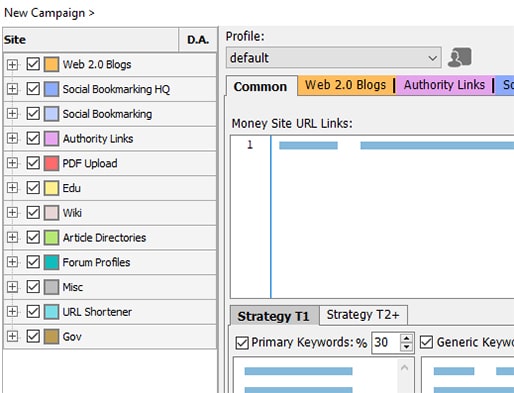Screen dimensions: 514x393
Task: Select the Social Bookmarking HQ row label
Action: click(116, 89)
